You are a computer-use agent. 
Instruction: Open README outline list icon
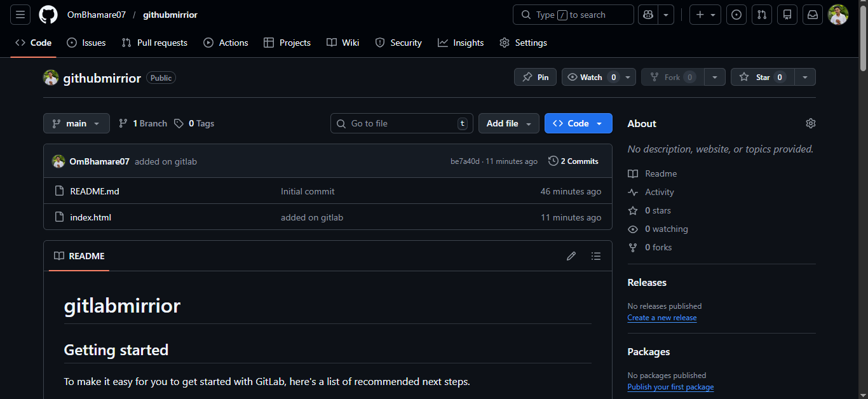[x=595, y=256]
